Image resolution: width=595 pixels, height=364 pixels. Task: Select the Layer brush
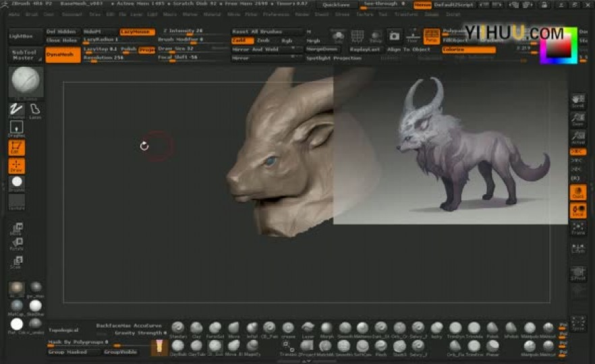click(x=308, y=329)
